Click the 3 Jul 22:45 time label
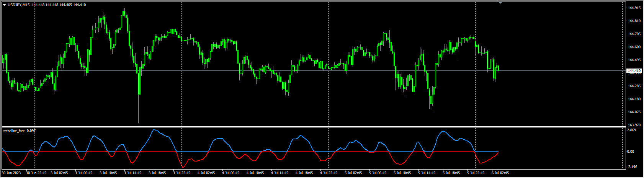Image resolution: width=644 pixels, height=178 pixels. 182,173
